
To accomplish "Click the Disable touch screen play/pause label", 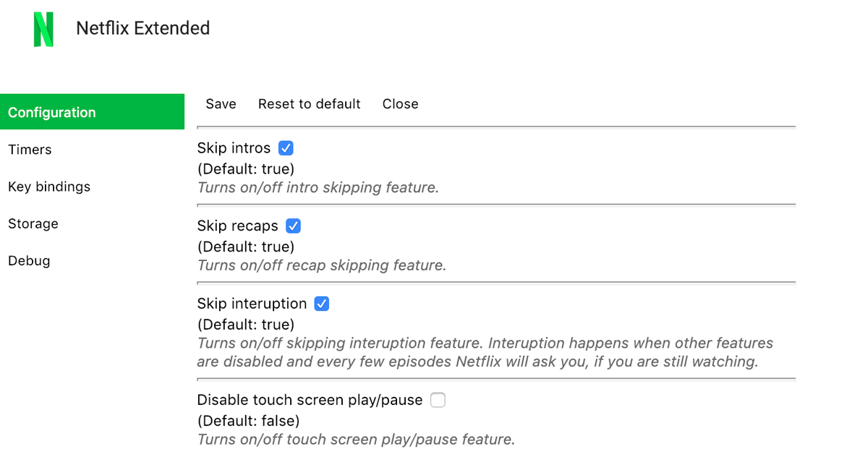I will (310, 400).
